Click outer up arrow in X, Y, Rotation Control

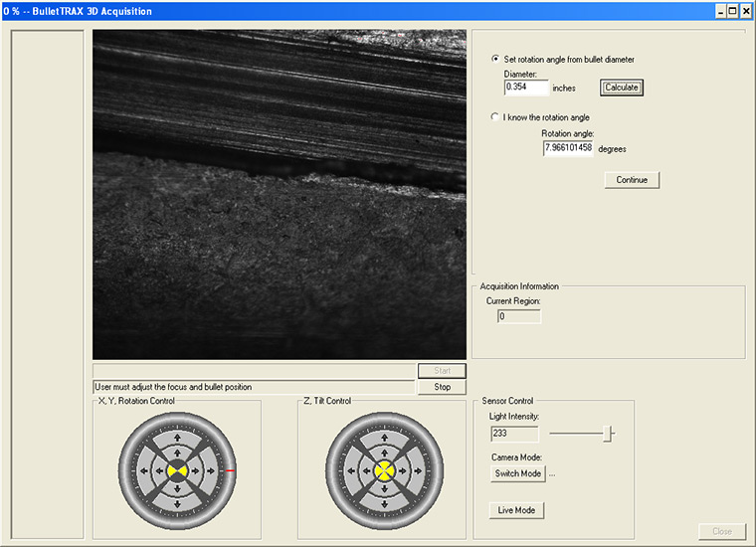click(x=177, y=438)
